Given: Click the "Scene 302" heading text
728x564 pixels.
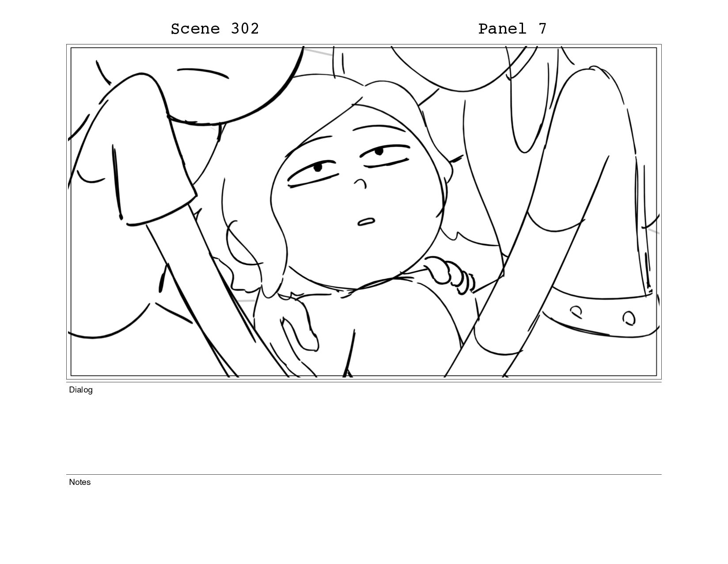Looking at the screenshot, I should [215, 29].
